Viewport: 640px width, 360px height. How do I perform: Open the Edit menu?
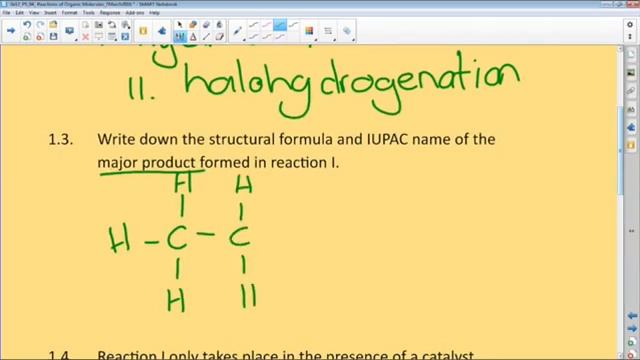tap(19, 13)
